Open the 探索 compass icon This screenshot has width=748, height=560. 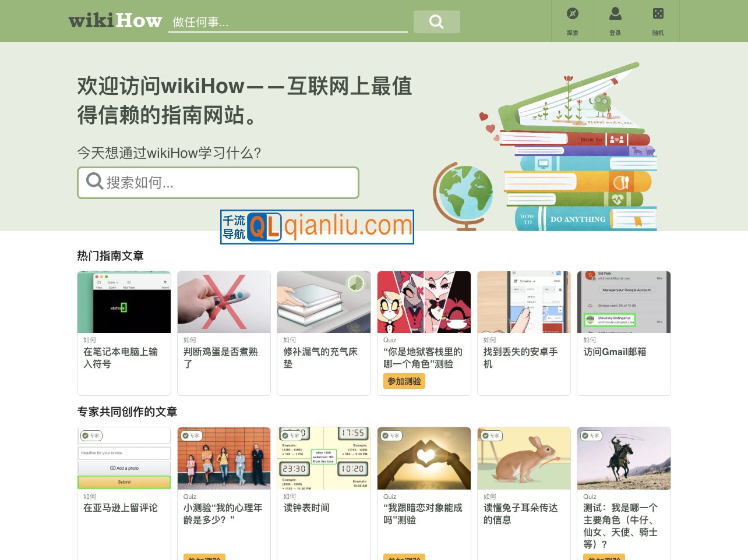[x=572, y=13]
